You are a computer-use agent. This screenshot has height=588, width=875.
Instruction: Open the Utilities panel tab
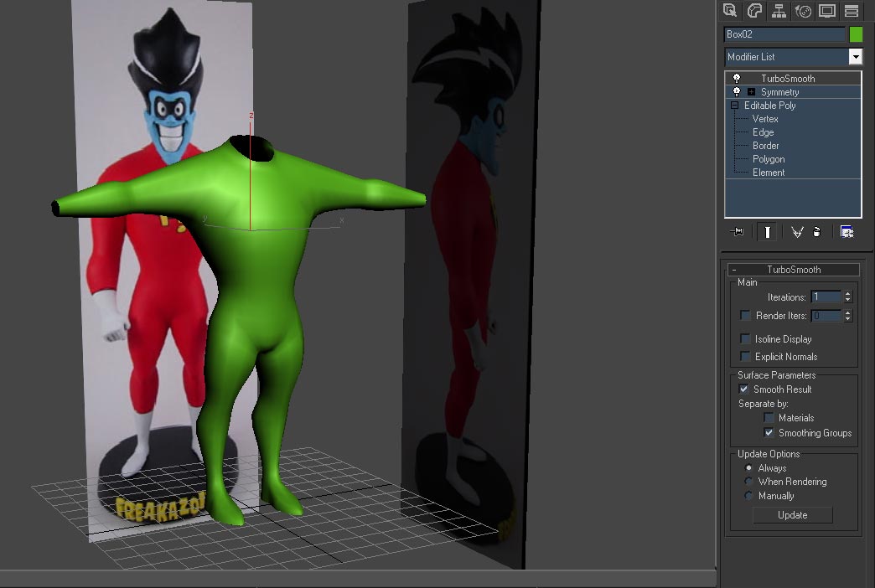pos(851,11)
